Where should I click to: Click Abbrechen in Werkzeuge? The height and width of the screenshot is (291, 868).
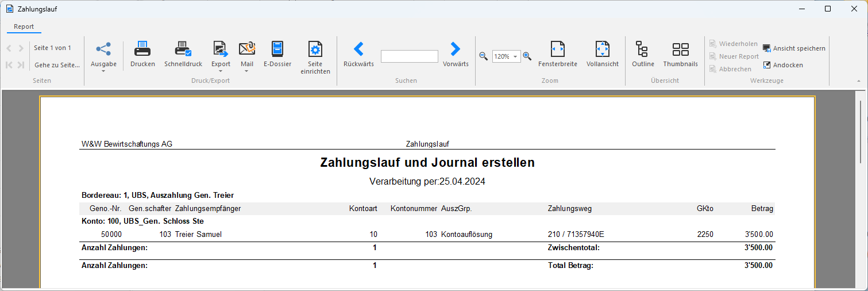pyautogui.click(x=730, y=69)
